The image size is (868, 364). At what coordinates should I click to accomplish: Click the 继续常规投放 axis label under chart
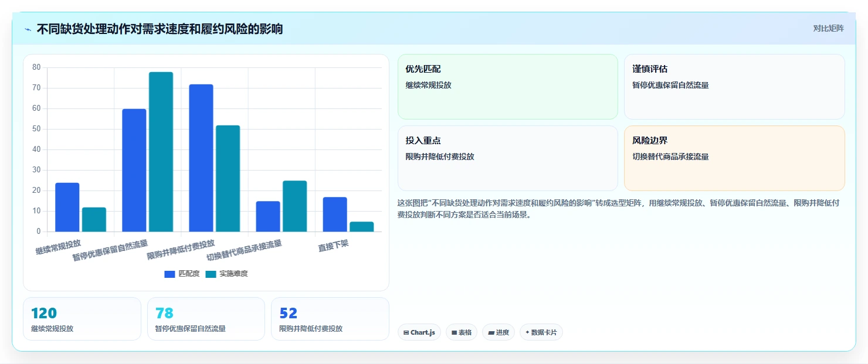(58, 247)
